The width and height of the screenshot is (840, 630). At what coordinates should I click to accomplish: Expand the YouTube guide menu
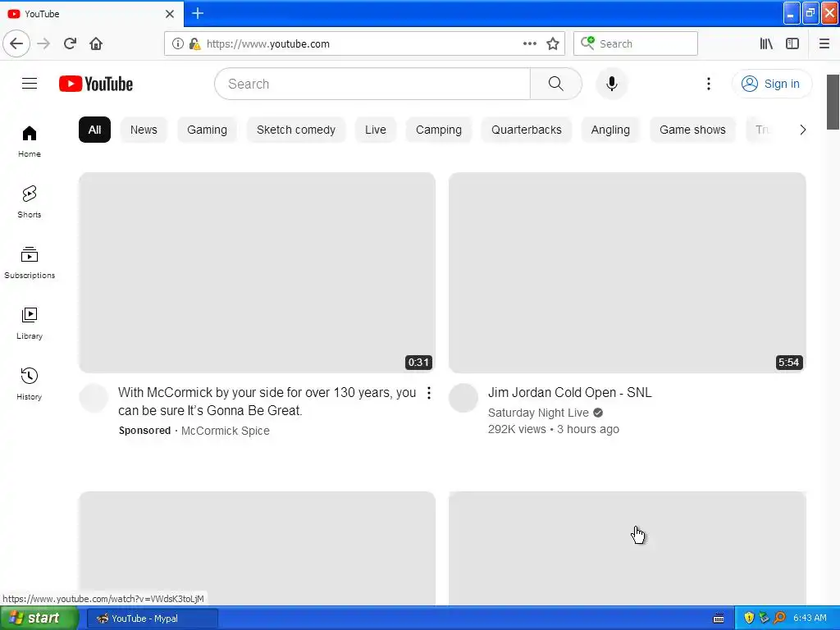30,84
